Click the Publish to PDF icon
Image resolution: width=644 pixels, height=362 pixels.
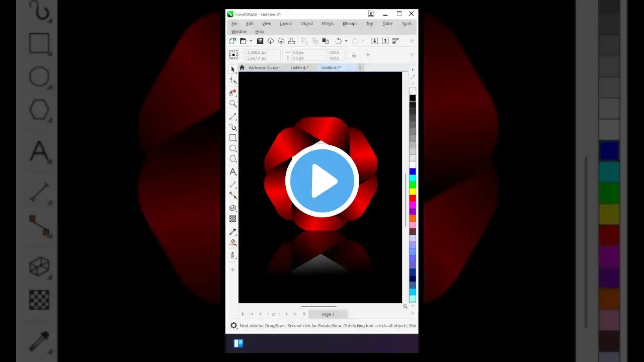395,41
